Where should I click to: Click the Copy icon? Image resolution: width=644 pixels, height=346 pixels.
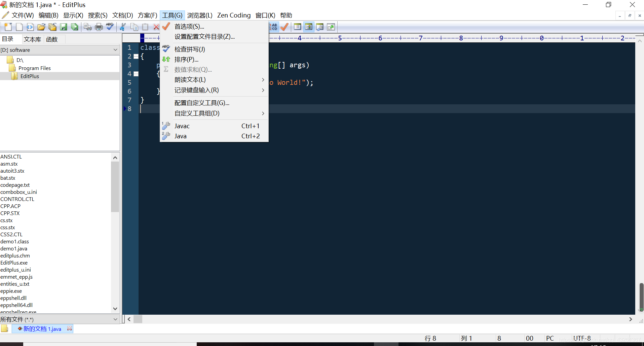tap(134, 27)
